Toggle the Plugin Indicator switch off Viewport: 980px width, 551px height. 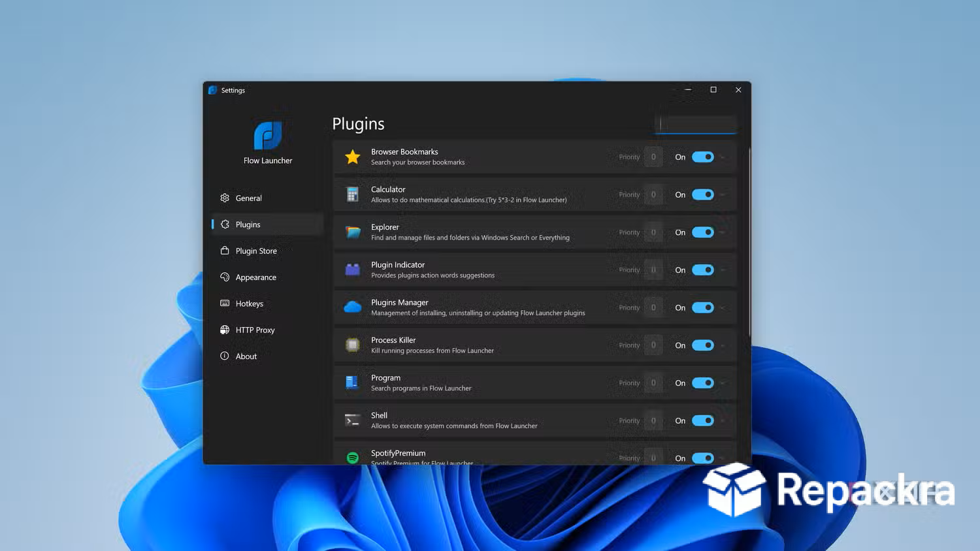703,270
